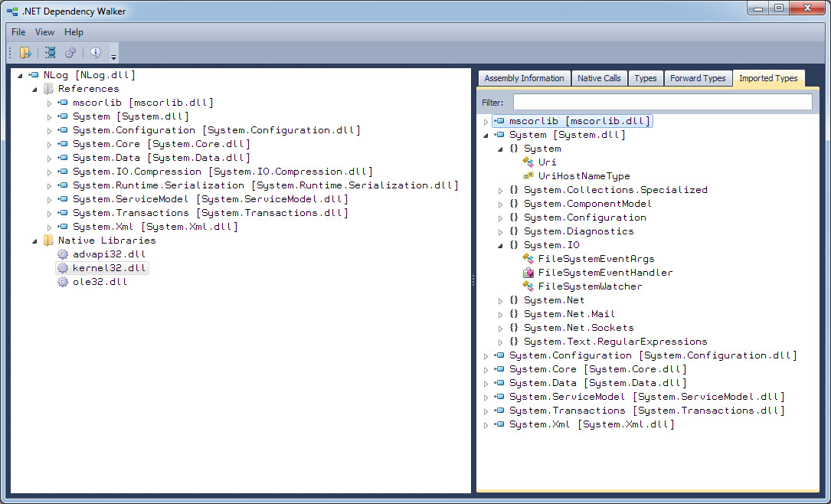The height and width of the screenshot is (504, 831).
Task: Click into the Filter text field
Action: coord(663,102)
